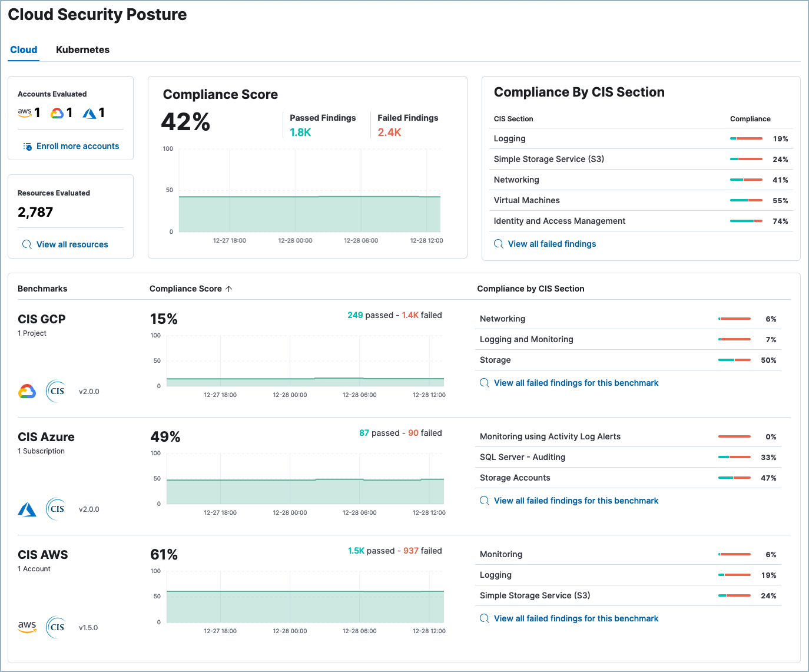
Task: Switch to the Kubernetes tab
Action: 82,49
